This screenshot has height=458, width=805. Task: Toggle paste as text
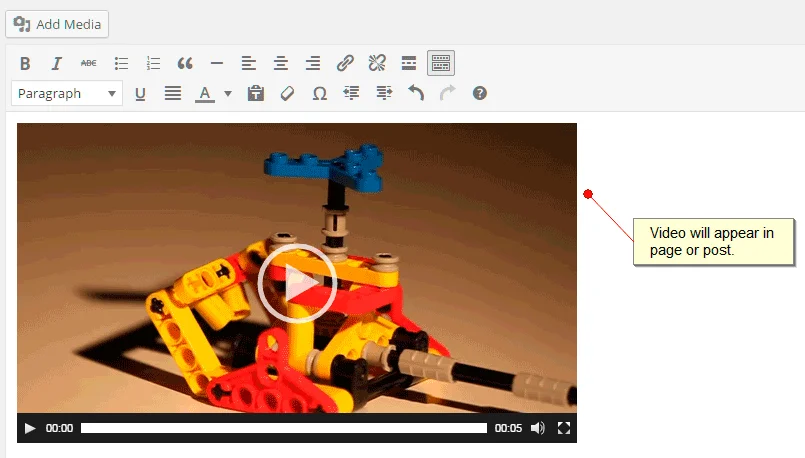[x=255, y=93]
